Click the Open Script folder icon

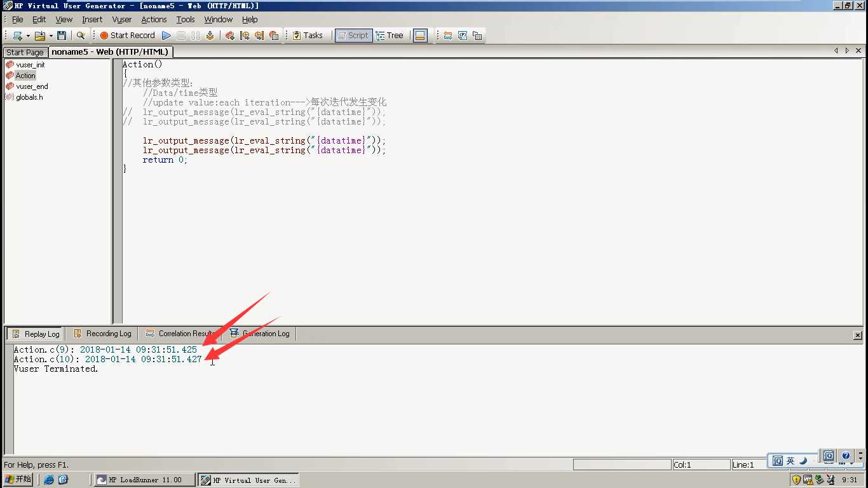(x=39, y=36)
